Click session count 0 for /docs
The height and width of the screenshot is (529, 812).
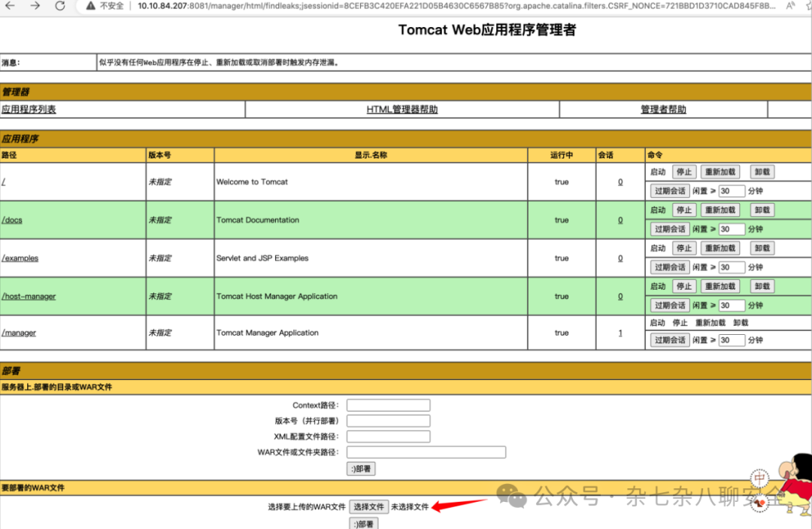(x=620, y=220)
